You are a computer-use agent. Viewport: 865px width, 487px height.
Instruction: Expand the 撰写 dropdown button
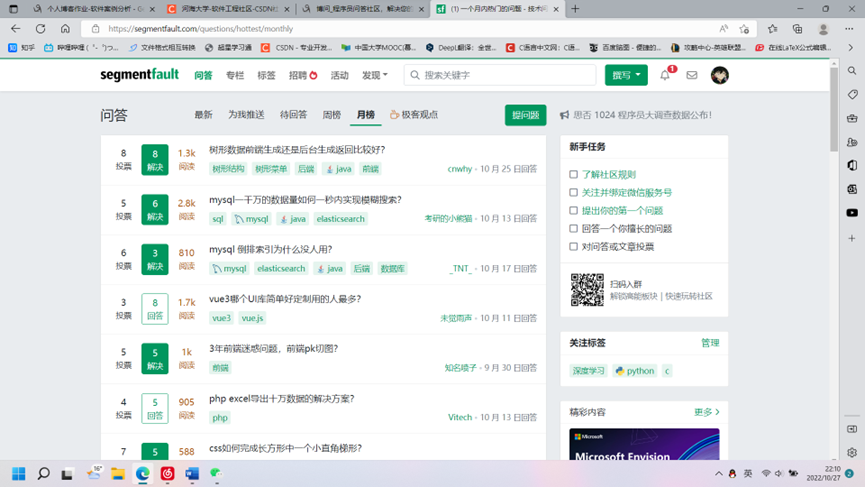click(x=626, y=75)
